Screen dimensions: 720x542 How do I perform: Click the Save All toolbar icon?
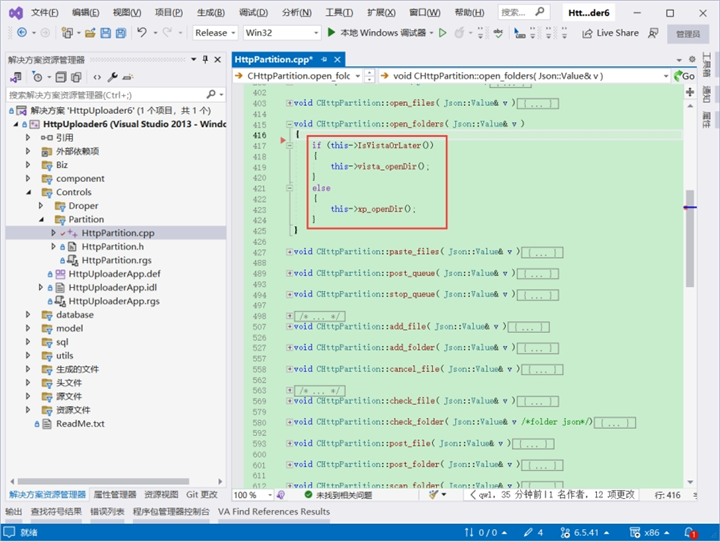click(121, 33)
